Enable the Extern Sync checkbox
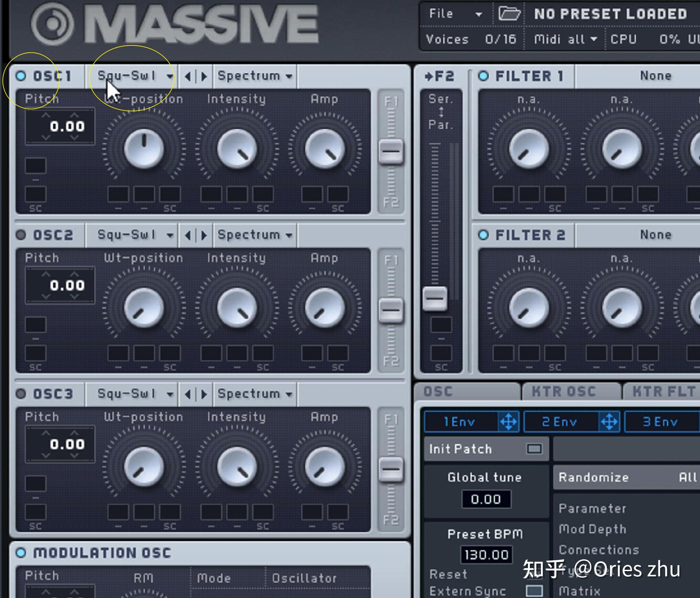This screenshot has height=598, width=700. pos(534,591)
